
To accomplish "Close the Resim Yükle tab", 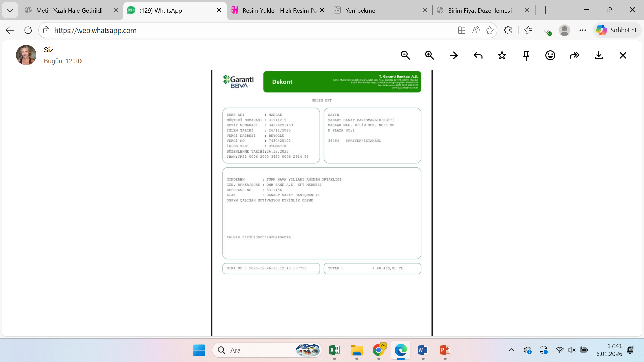I will [322, 10].
